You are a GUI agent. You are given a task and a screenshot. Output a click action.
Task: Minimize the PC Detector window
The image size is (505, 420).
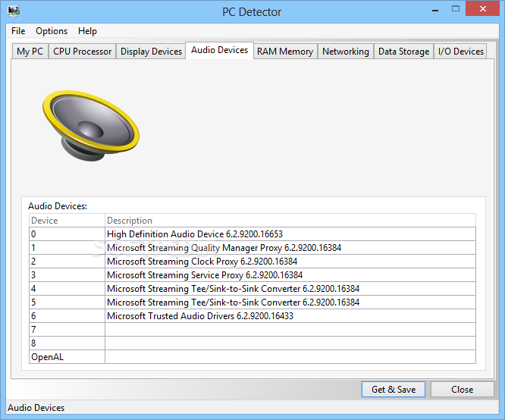point(435,11)
